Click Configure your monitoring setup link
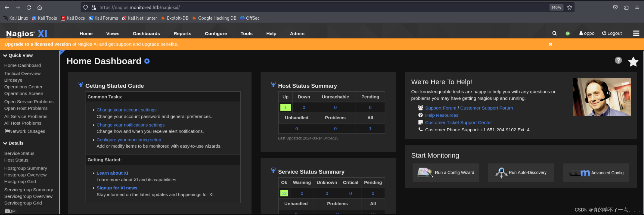Image resolution: width=644 pixels, height=215 pixels. (129, 140)
